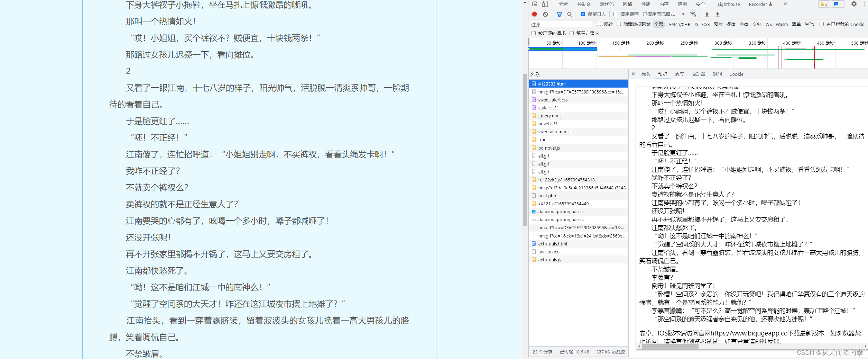Filter requests by WS type
Viewport: 868px width, 359px height.
tap(768, 24)
